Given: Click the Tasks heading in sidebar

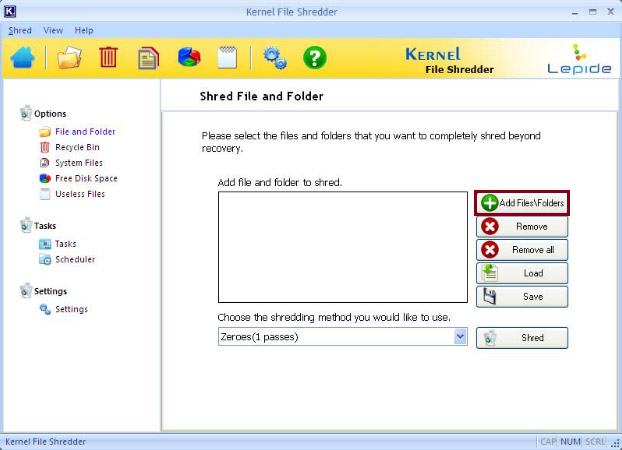Looking at the screenshot, I should (45, 226).
